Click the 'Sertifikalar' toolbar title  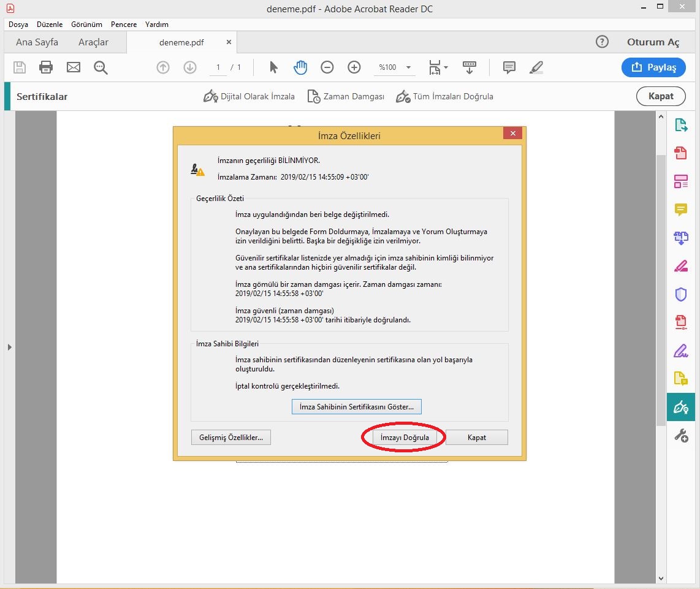click(x=42, y=96)
